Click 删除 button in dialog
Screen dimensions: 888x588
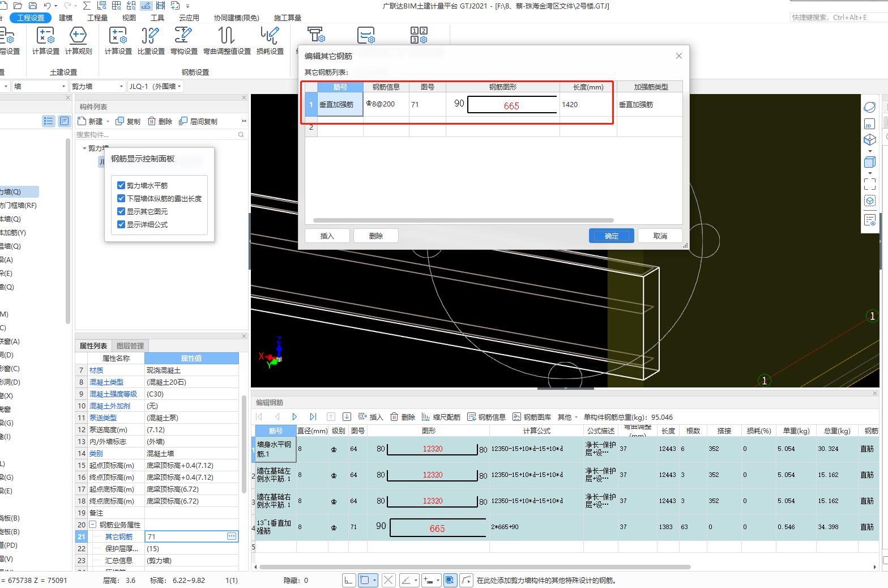point(376,236)
